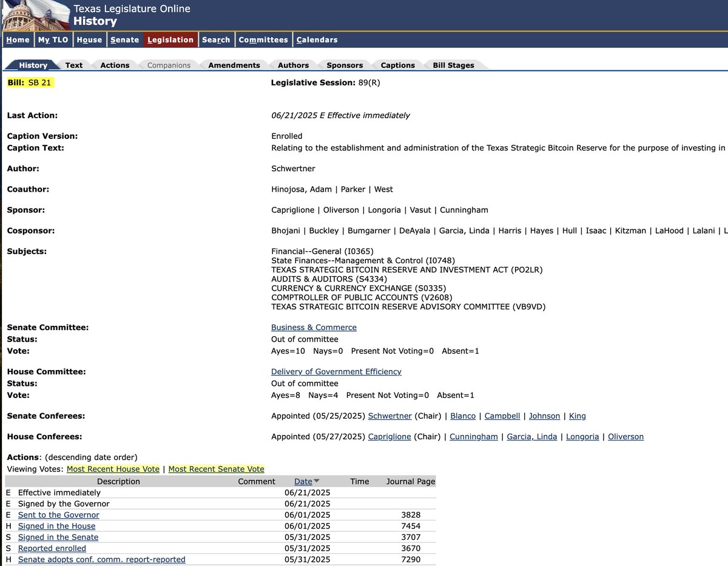Click the Companions tab
This screenshot has height=566, width=728.
(169, 65)
